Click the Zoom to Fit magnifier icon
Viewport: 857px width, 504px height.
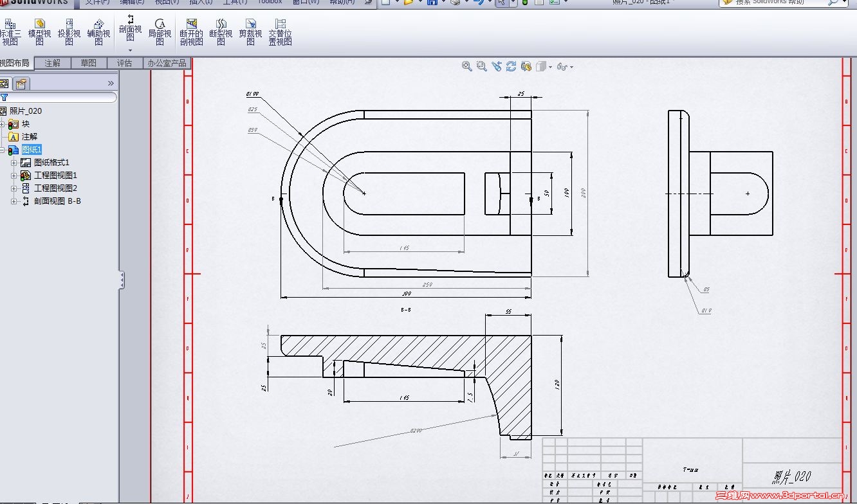click(x=467, y=66)
